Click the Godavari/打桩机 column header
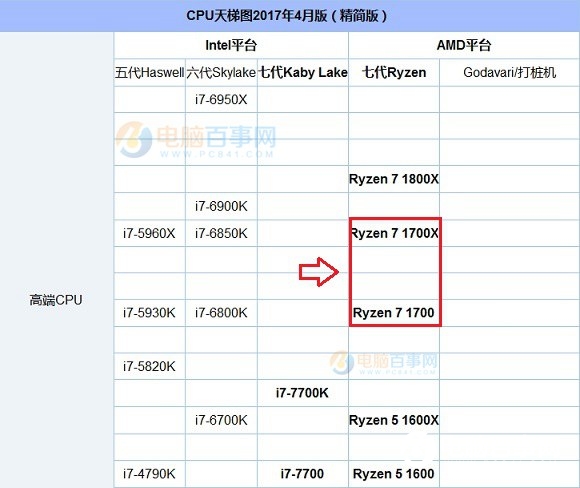580x488 pixels. pos(509,73)
